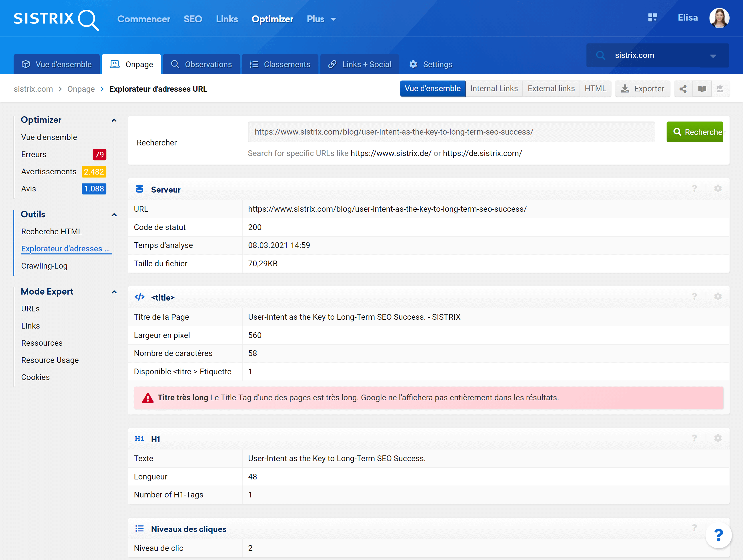Open Recherche HTML tool
This screenshot has width=743, height=560.
coord(51,232)
